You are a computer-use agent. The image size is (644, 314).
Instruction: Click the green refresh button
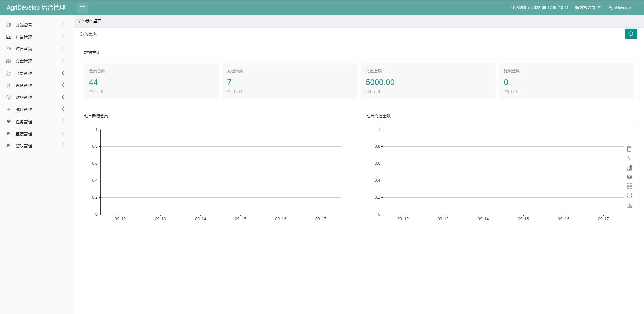[631, 34]
